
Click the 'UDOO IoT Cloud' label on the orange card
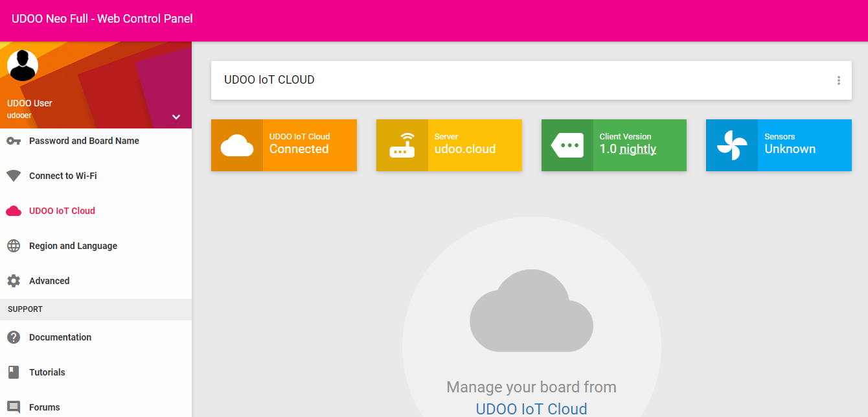click(x=299, y=137)
